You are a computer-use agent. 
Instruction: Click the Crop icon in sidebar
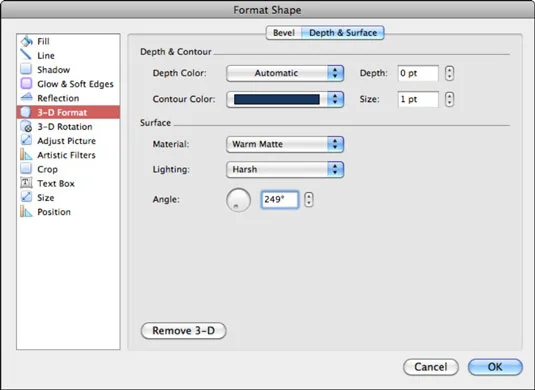(x=26, y=169)
